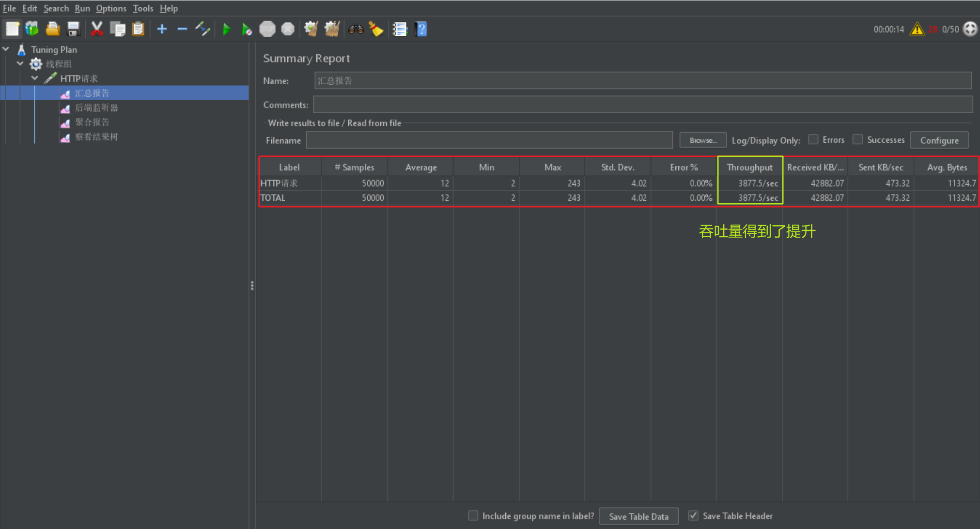This screenshot has width=980, height=529.
Task: Start the test without pauses
Action: [x=247, y=29]
